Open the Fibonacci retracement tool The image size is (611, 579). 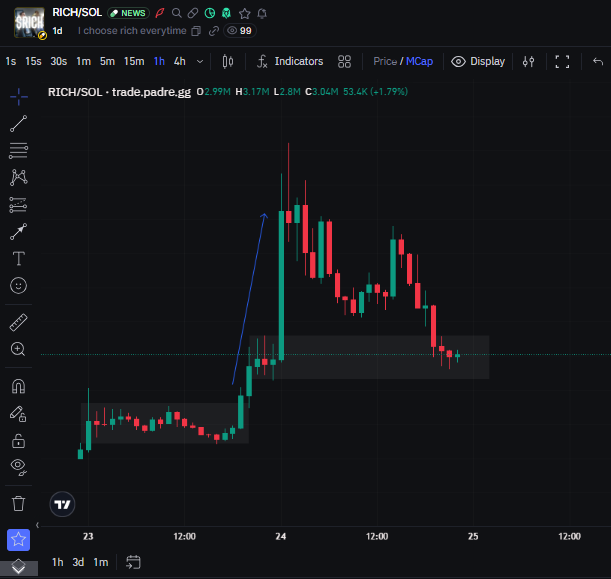pyautogui.click(x=18, y=150)
